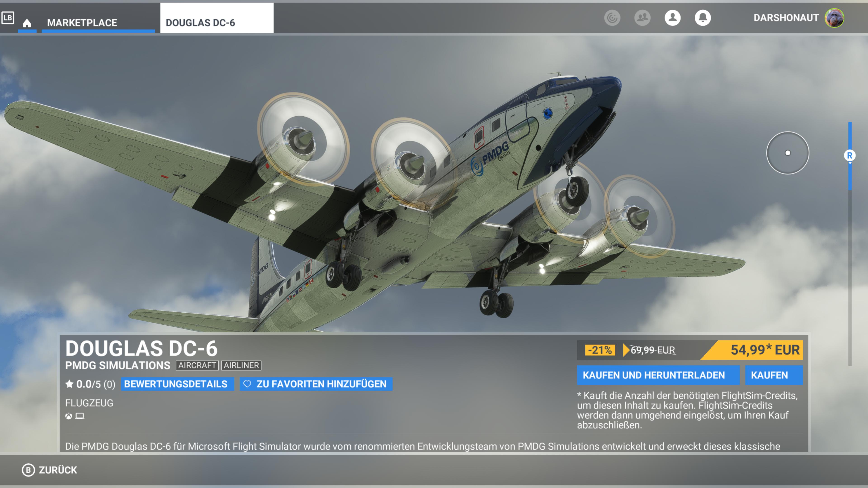Screen dimensions: 868x488
Task: Click the Xbox platform icon under FLUGZEUG
Action: [x=68, y=416]
